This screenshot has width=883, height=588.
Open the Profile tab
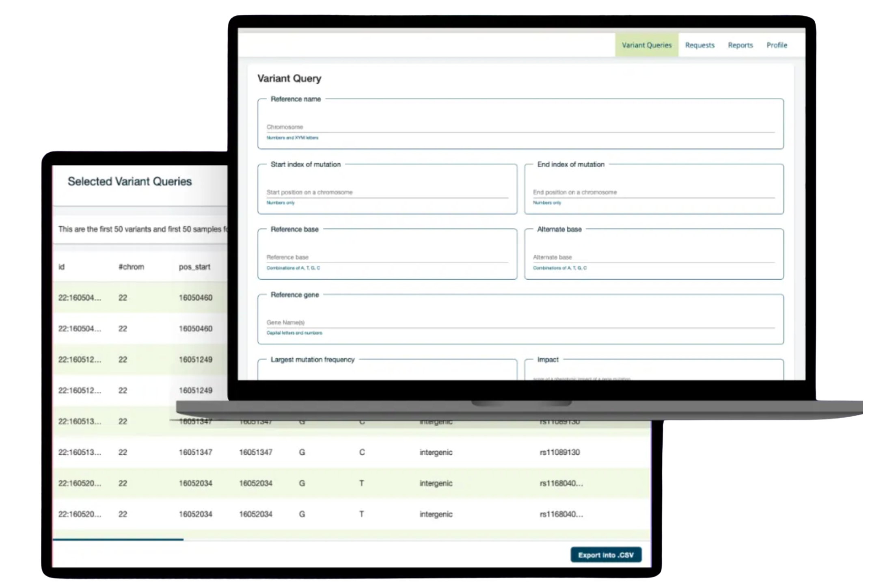[776, 45]
